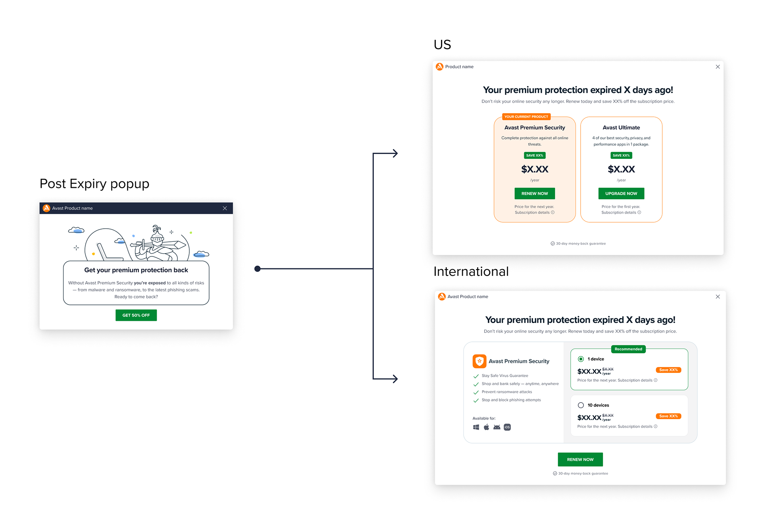The image size is (762, 532).
Task: Click the Avast Premium Security plan card title
Action: 535,127
